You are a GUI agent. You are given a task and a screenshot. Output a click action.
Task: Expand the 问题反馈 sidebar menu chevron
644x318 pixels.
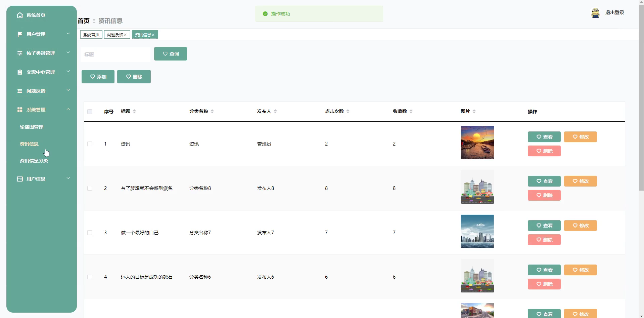click(68, 90)
